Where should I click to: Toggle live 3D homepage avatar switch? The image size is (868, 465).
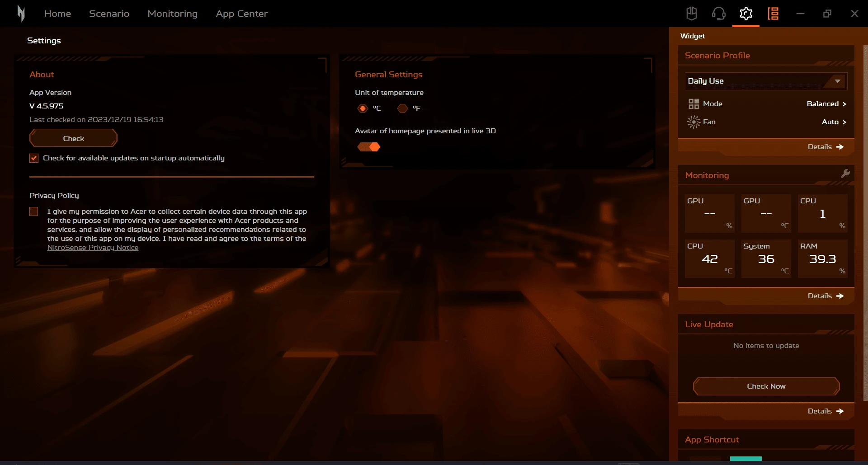tap(369, 147)
